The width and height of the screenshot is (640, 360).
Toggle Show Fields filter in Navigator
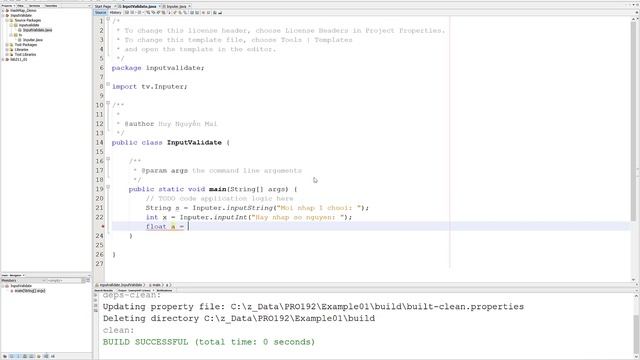12,356
